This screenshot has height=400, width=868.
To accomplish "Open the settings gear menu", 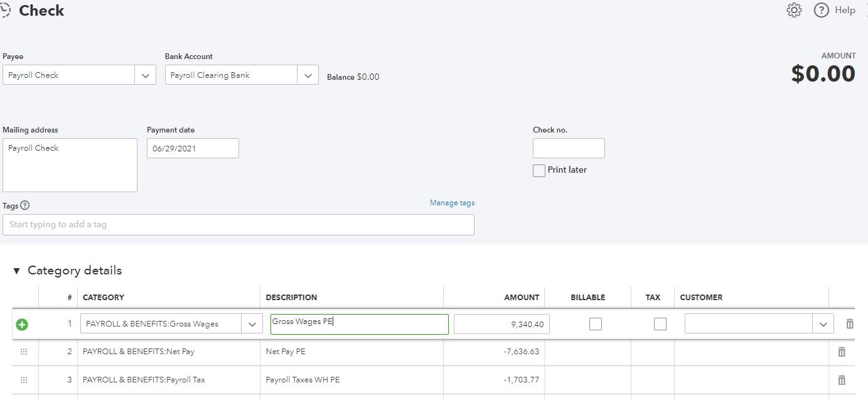I will click(793, 10).
